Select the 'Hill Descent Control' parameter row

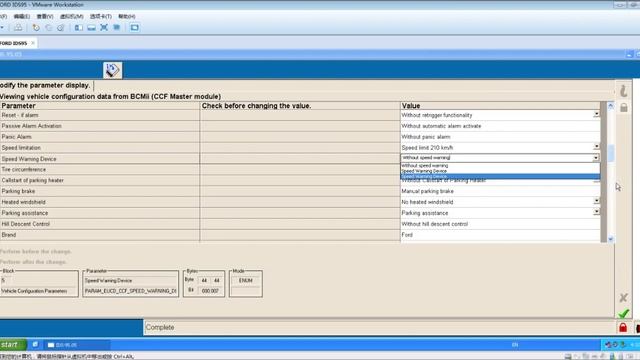point(100,224)
